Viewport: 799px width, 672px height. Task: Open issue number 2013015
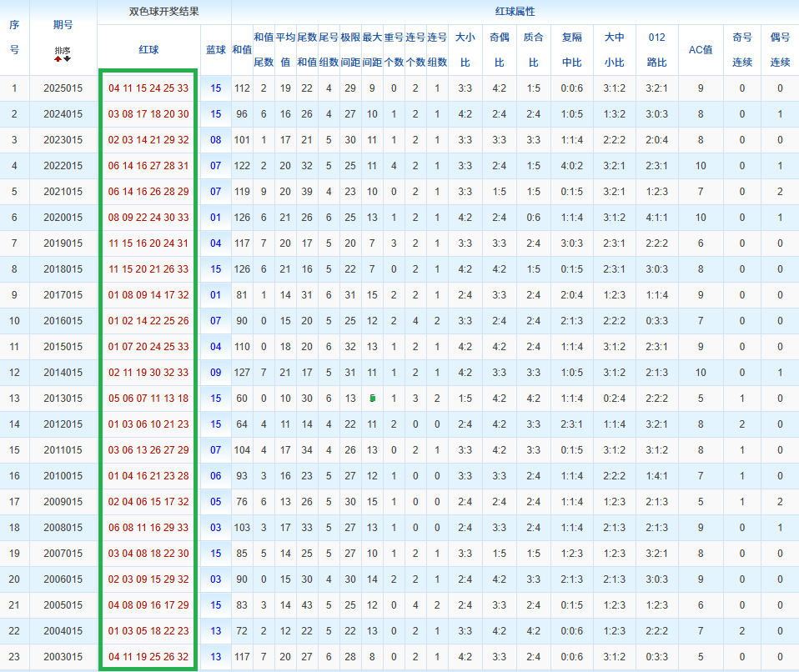[63, 399]
